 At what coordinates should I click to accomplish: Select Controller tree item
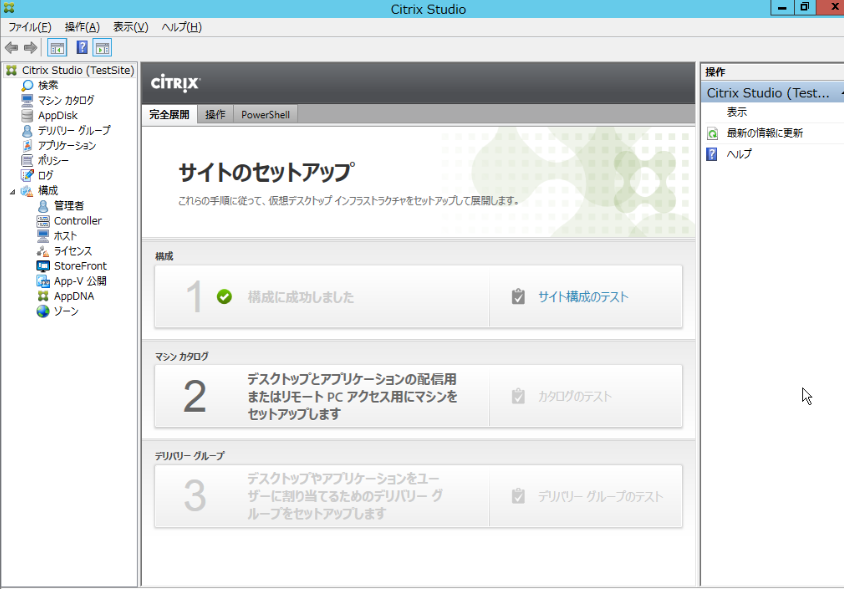tap(78, 221)
